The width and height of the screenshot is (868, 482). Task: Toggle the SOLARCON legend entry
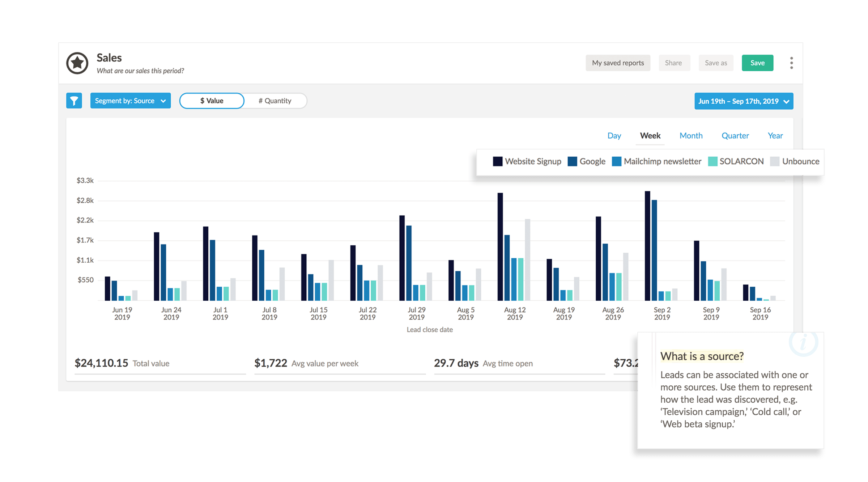[736, 161]
